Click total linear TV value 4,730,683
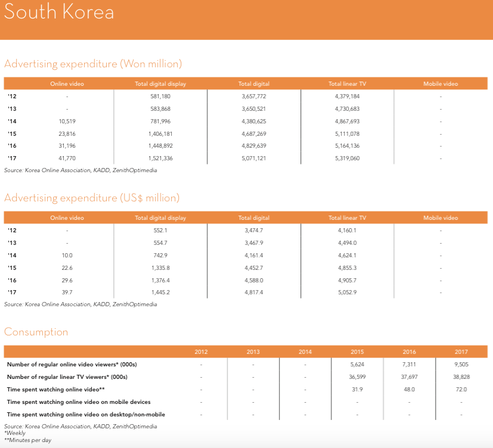Image resolution: width=493 pixels, height=448 pixels. (347, 109)
